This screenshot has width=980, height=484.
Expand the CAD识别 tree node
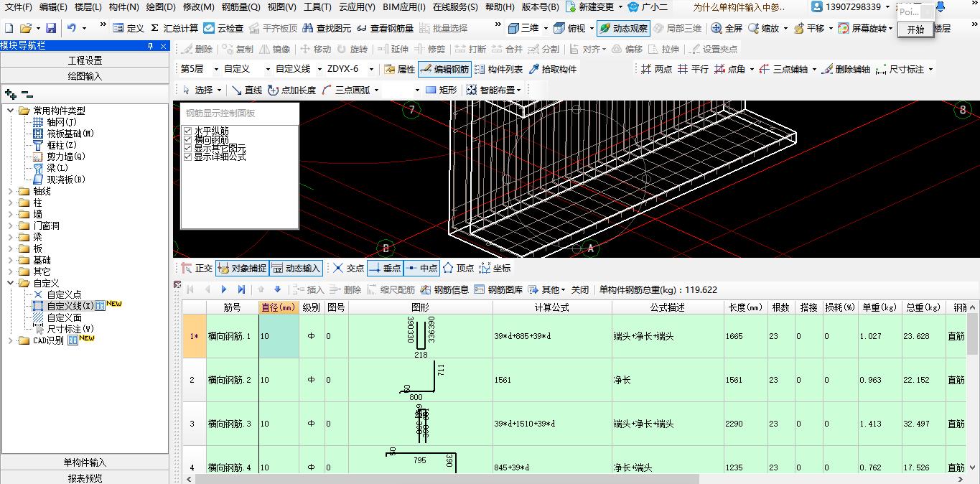[x=11, y=340]
